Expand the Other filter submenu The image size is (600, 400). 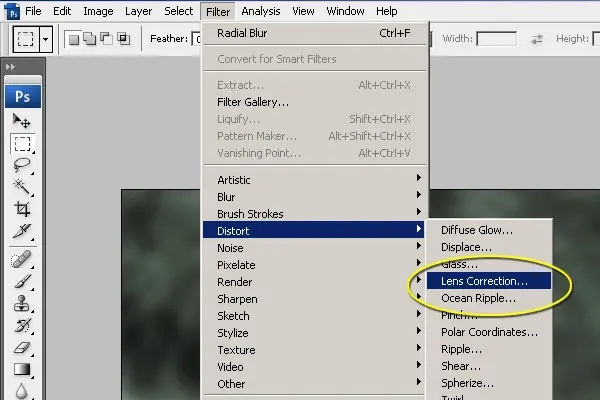[314, 384]
